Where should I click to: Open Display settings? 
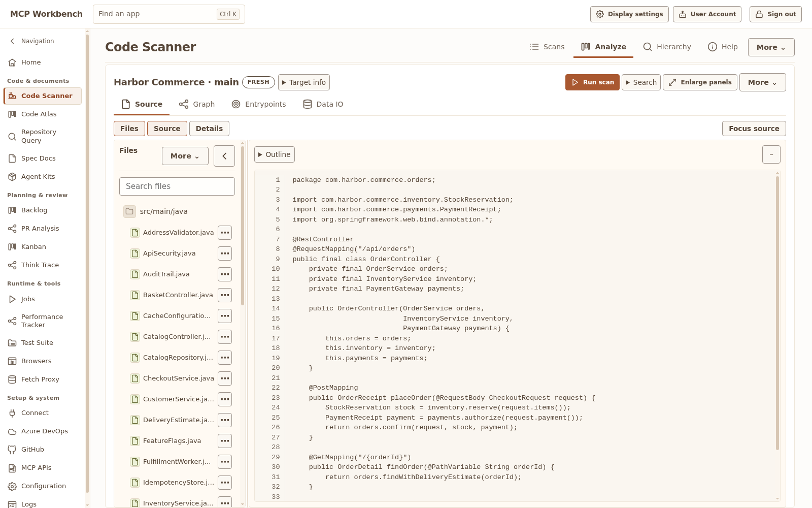pyautogui.click(x=629, y=14)
